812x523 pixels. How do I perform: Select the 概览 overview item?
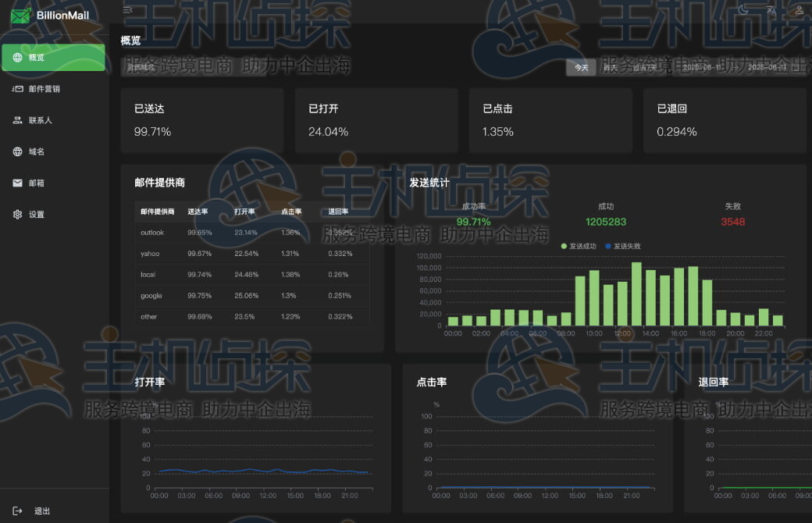[53, 58]
